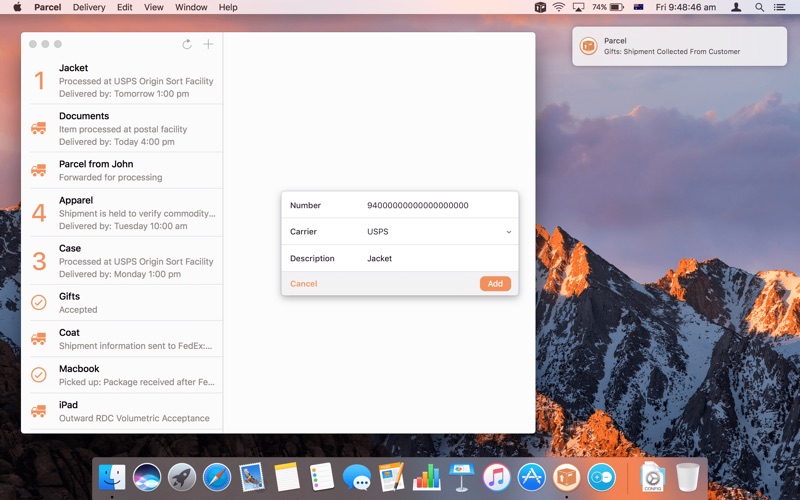Click the number 3 beside Case
800x500 pixels.
(39, 261)
